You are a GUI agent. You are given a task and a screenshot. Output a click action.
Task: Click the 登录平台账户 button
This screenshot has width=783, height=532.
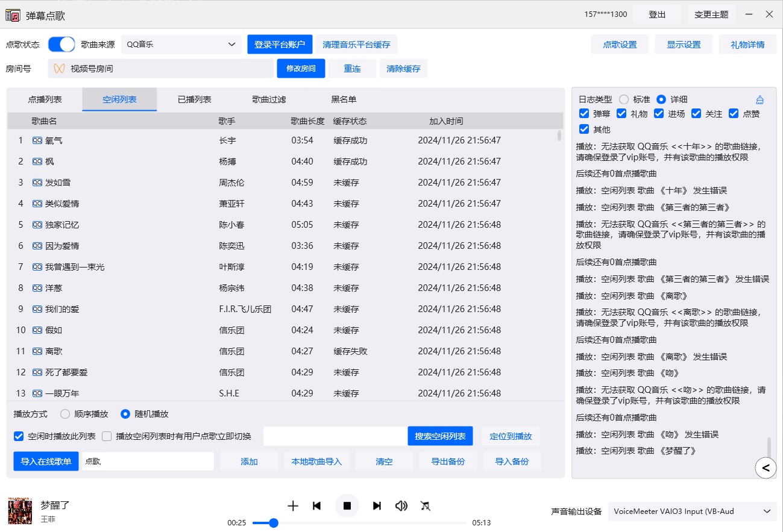pyautogui.click(x=280, y=44)
